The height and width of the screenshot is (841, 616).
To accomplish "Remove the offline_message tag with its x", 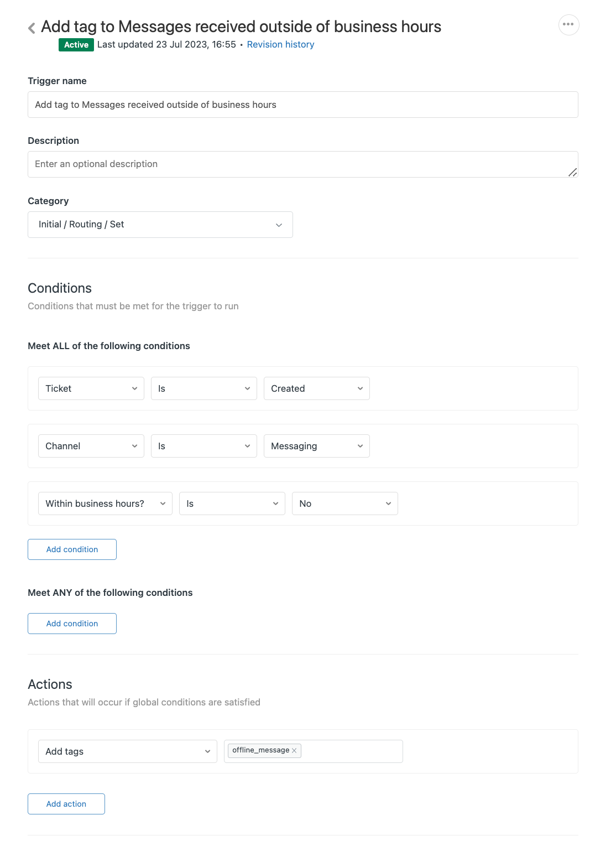I will pyautogui.click(x=294, y=750).
